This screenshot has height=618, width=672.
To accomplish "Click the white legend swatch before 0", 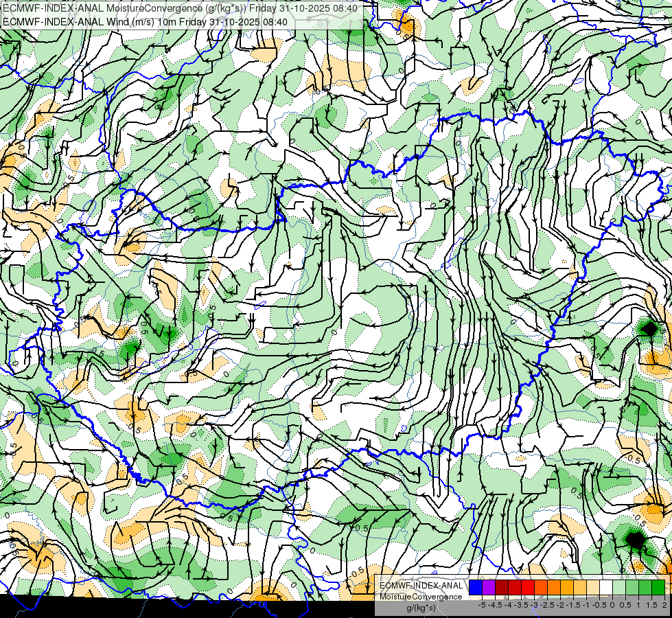I will point(606,587).
